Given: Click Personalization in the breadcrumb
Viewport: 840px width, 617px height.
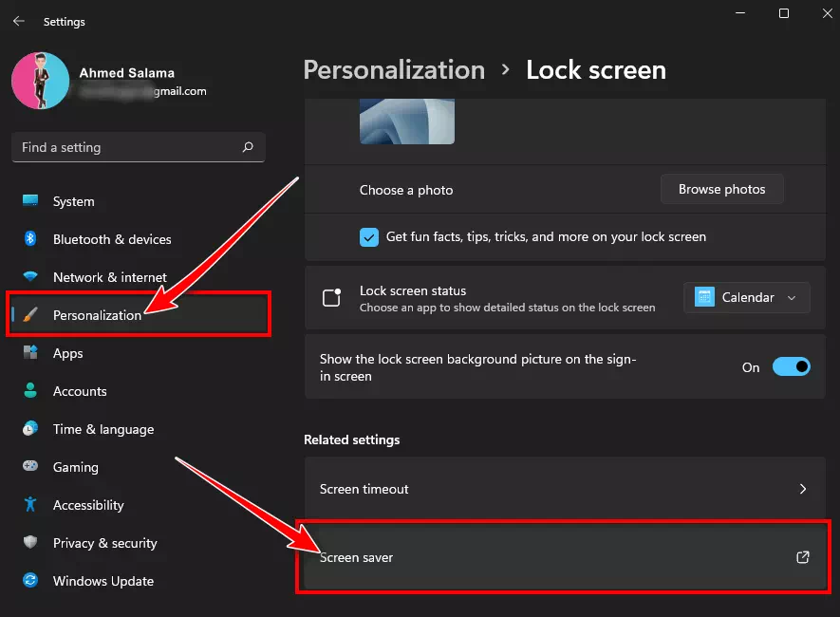Looking at the screenshot, I should click(394, 70).
